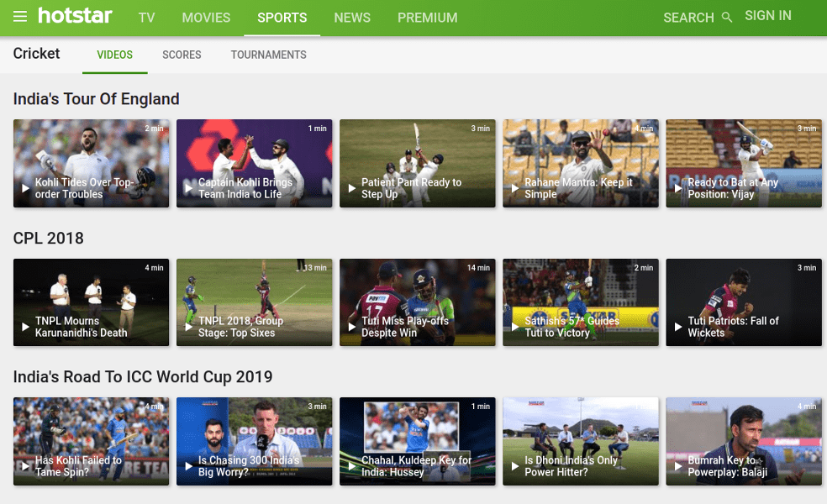
Task: Switch to the VIDEOS tab
Action: [115, 55]
